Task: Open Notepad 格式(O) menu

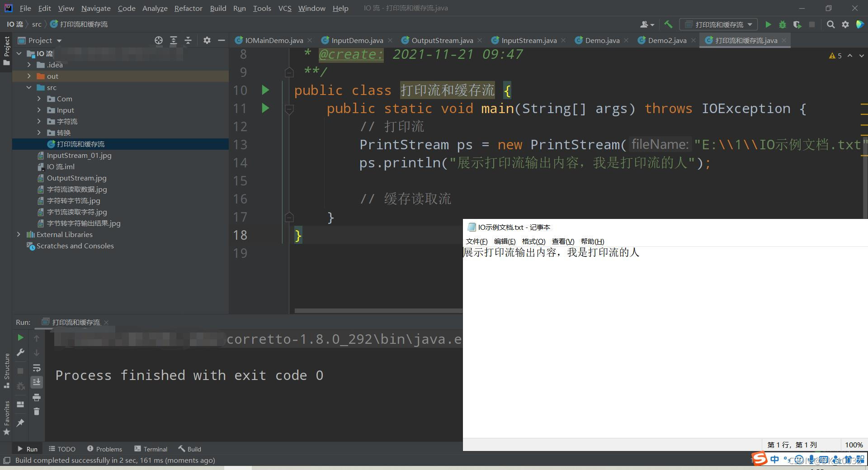Action: tap(533, 241)
